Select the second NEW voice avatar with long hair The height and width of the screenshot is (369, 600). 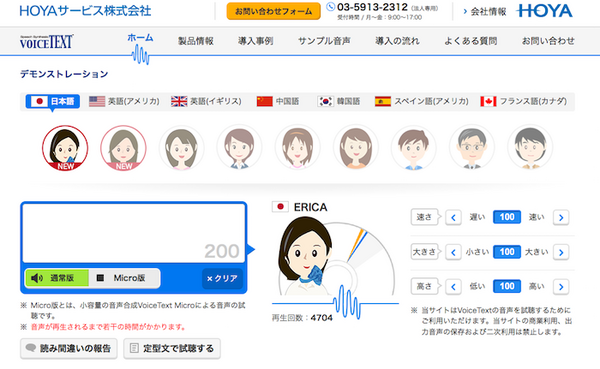pyautogui.click(x=123, y=148)
